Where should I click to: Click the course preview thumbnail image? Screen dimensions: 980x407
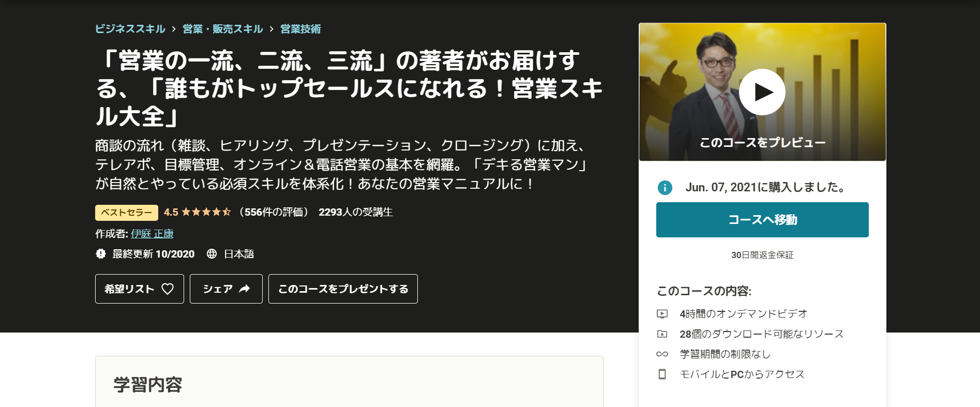[x=762, y=92]
